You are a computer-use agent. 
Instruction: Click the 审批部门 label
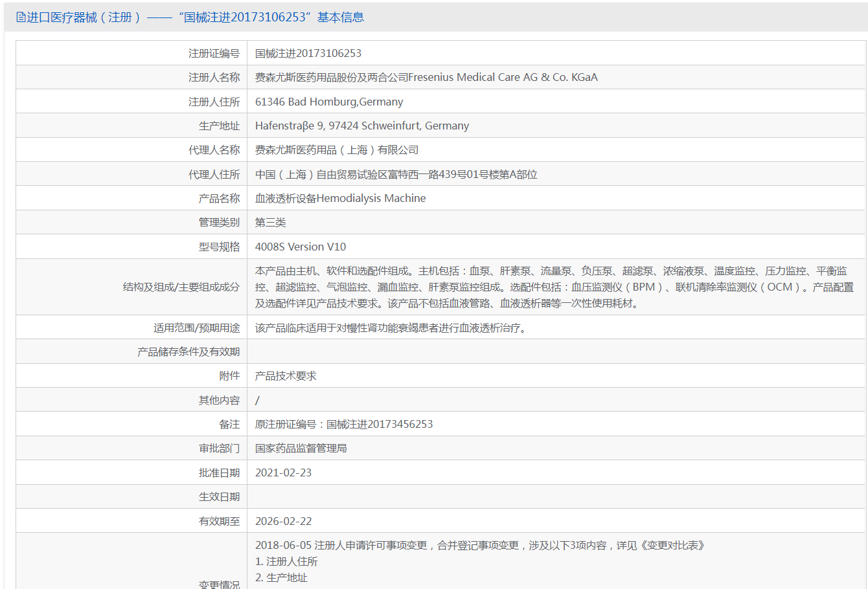coord(219,448)
